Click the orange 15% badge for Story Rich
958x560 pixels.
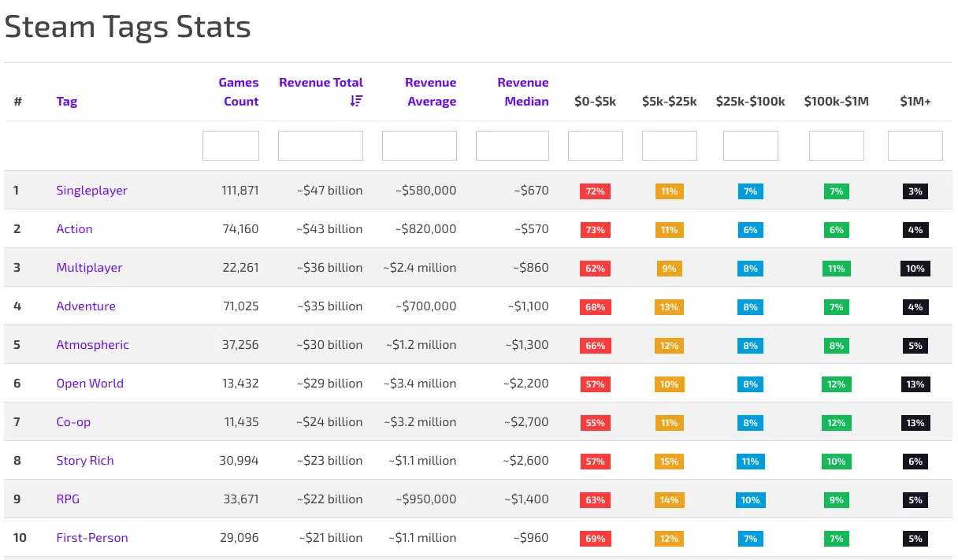(670, 462)
